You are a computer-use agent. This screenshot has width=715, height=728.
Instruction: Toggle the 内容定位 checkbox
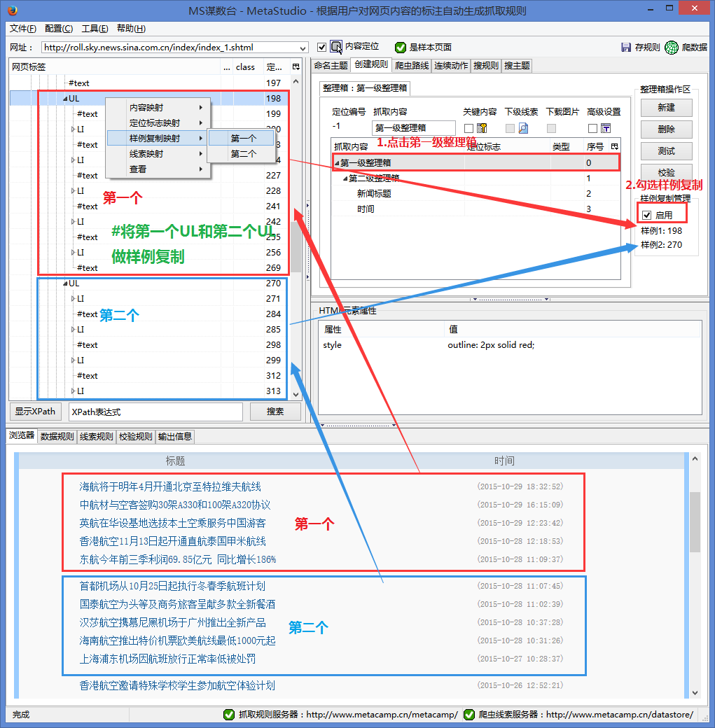click(321, 47)
